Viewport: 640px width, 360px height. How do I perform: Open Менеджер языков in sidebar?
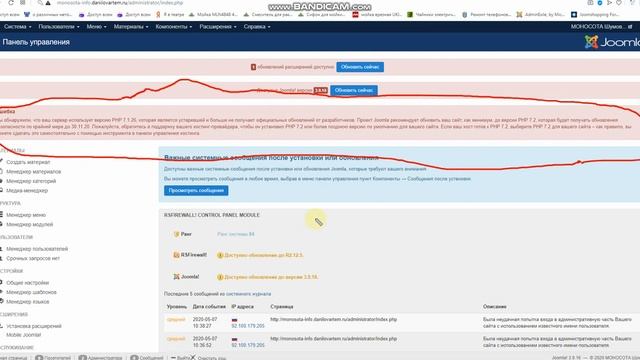[x=27, y=301]
